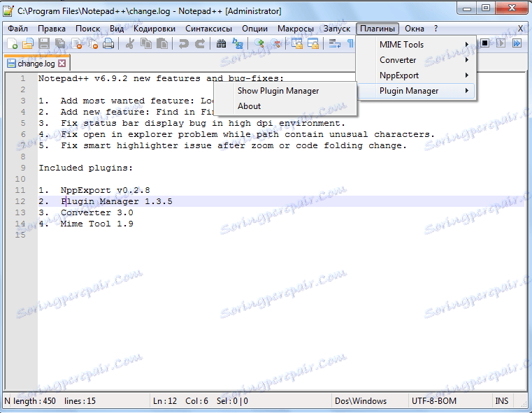Choose Show Plugin Manager
The height and width of the screenshot is (413, 532).
click(285, 91)
